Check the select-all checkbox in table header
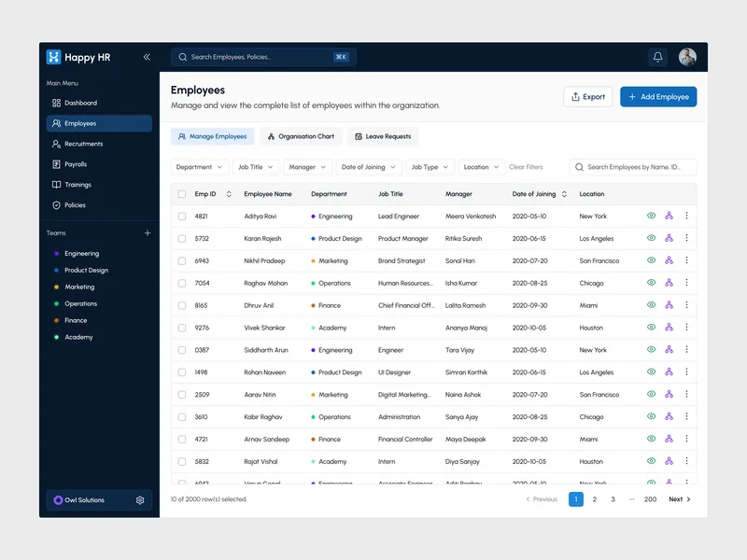This screenshot has width=747, height=560. [181, 194]
